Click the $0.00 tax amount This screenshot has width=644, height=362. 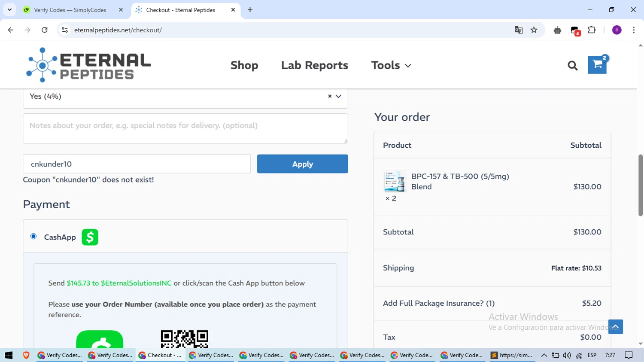pyautogui.click(x=591, y=337)
